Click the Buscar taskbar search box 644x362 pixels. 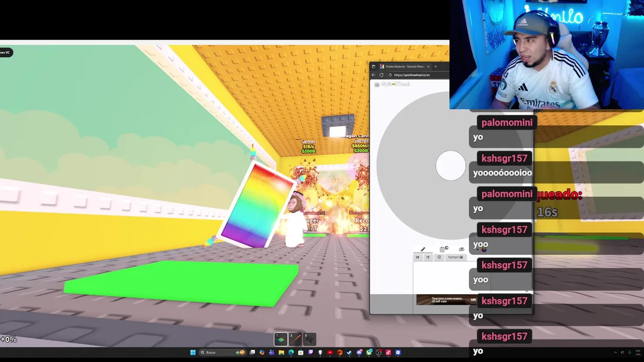click(222, 352)
